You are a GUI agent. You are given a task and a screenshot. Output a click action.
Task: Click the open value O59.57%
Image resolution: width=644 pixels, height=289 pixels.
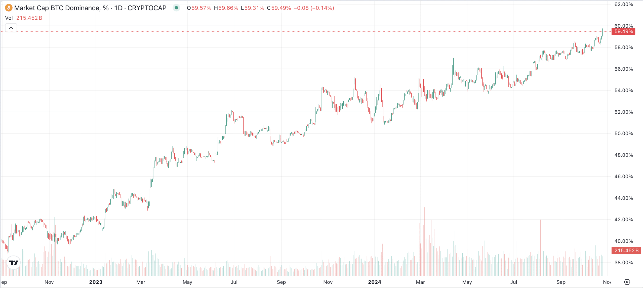[199, 8]
